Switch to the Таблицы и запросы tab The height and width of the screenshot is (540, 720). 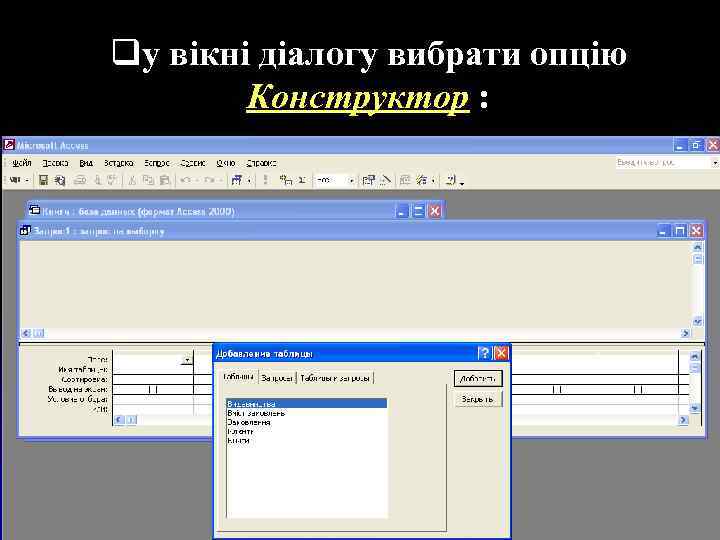(x=335, y=378)
